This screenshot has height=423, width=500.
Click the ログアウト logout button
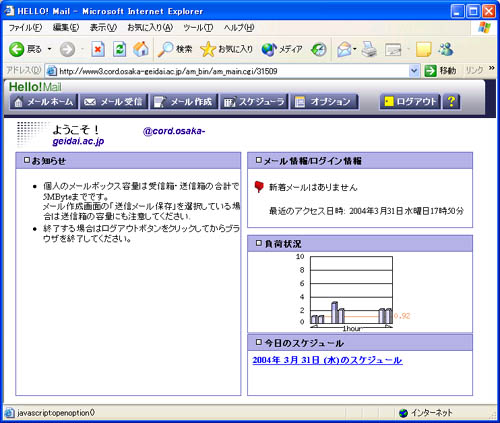[x=410, y=102]
